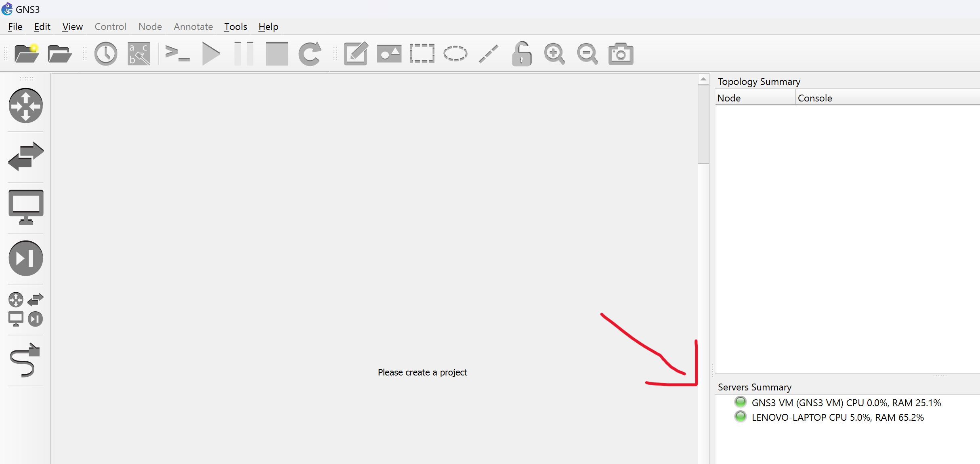Select the add note tool

pos(356,53)
